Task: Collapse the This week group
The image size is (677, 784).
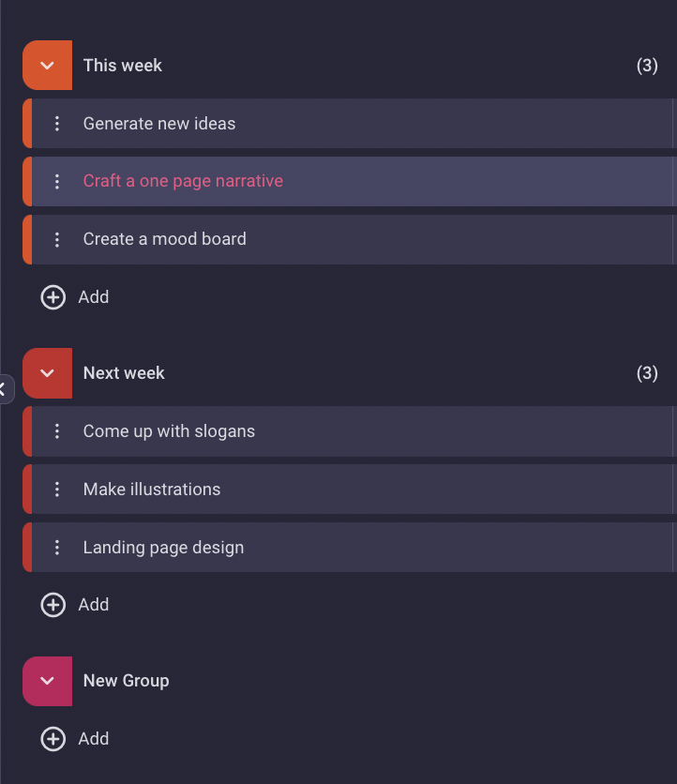Action: (48, 66)
